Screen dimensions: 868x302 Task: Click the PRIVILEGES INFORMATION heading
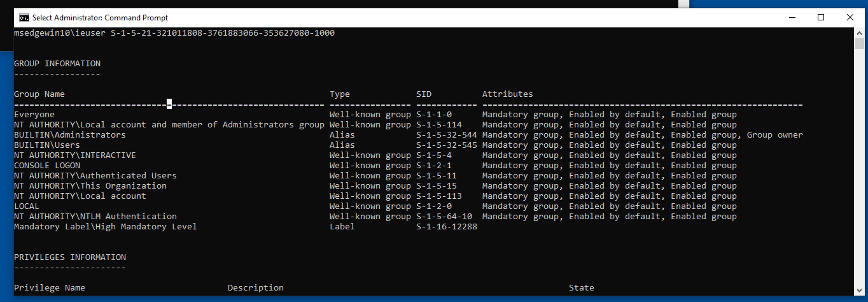click(70, 257)
